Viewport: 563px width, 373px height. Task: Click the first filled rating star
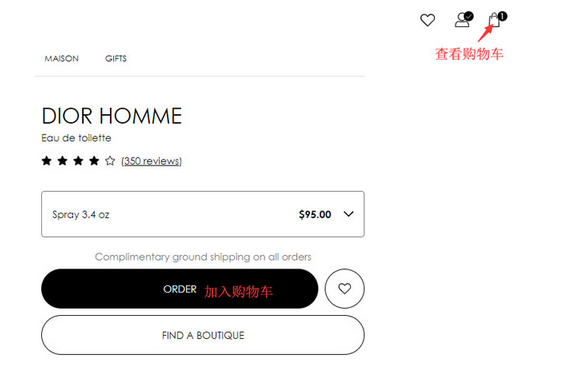pos(46,161)
